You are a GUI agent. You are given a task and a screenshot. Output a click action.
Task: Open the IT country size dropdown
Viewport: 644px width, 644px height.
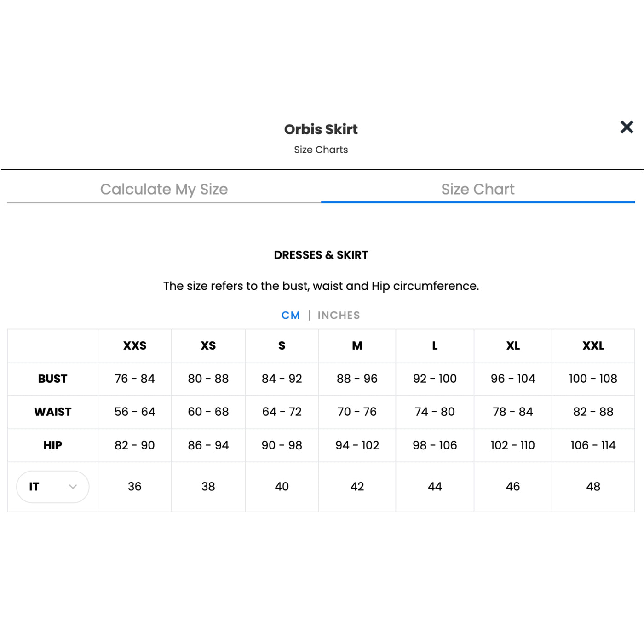pos(52,487)
